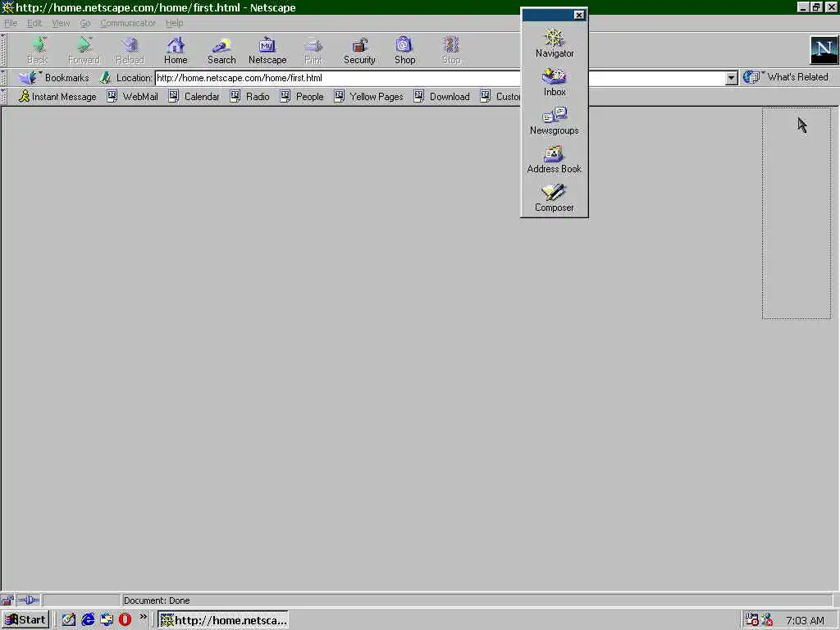840x630 pixels.
Task: Open the Edit menu
Action: pos(34,23)
